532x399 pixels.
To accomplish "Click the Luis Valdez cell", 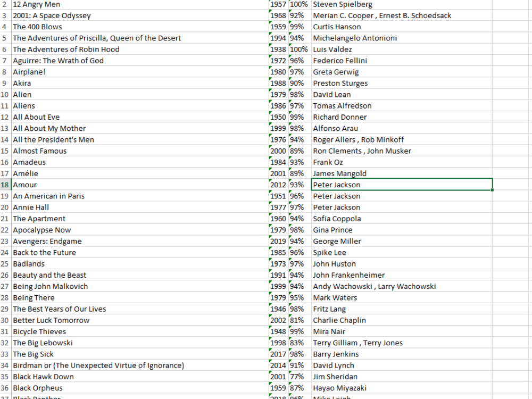I will [x=402, y=49].
